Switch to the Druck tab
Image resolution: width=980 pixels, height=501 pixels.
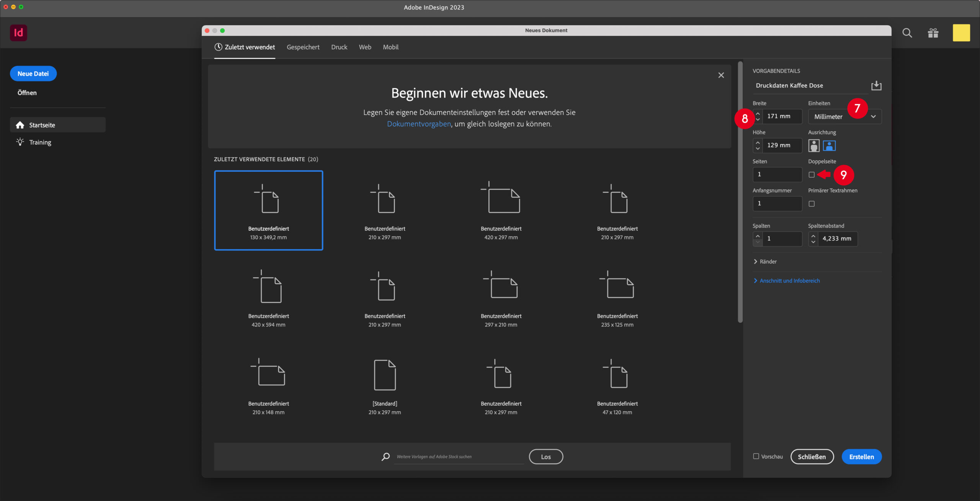(x=339, y=47)
